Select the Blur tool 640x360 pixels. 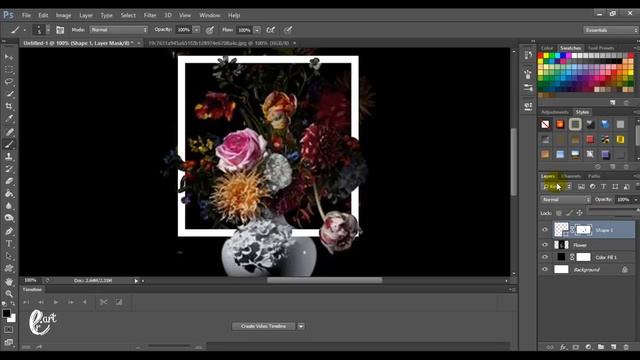tap(9, 206)
